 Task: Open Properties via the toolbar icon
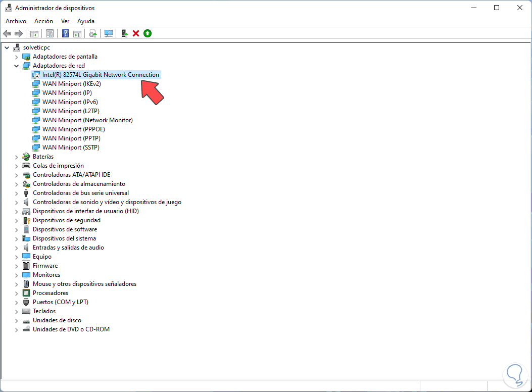click(x=50, y=33)
